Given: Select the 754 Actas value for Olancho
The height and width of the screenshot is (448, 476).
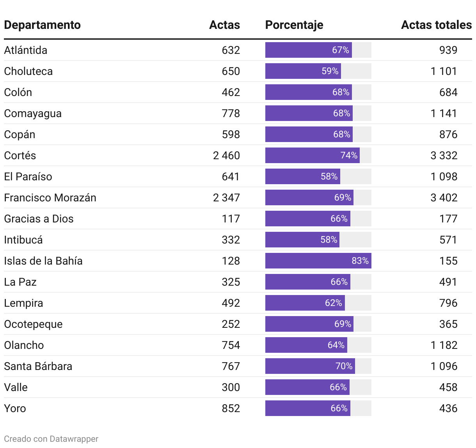Looking at the screenshot, I should pyautogui.click(x=231, y=345).
